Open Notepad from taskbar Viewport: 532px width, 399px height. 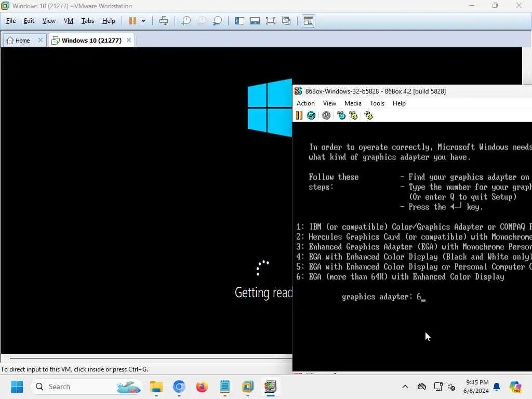click(225, 387)
